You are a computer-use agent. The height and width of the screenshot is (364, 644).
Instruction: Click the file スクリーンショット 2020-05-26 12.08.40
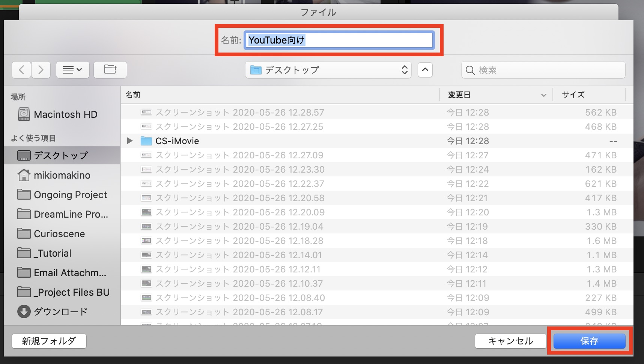pyautogui.click(x=377, y=298)
